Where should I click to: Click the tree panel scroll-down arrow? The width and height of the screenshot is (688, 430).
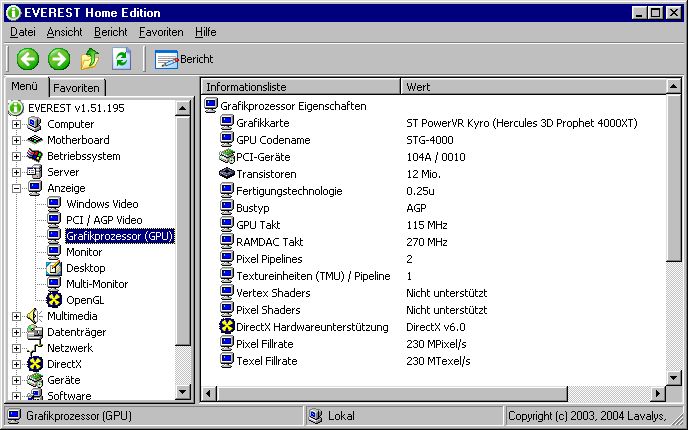click(x=183, y=392)
